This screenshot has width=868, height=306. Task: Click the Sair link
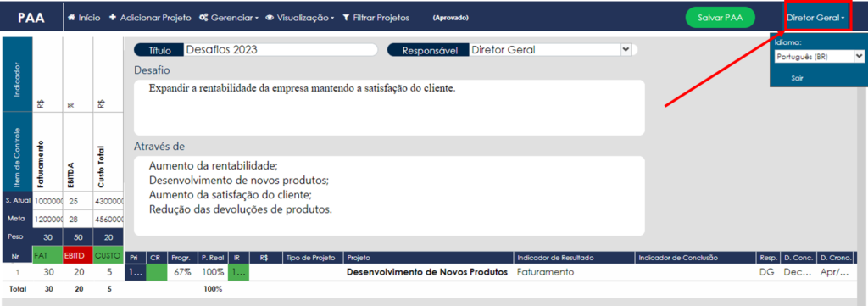797,78
